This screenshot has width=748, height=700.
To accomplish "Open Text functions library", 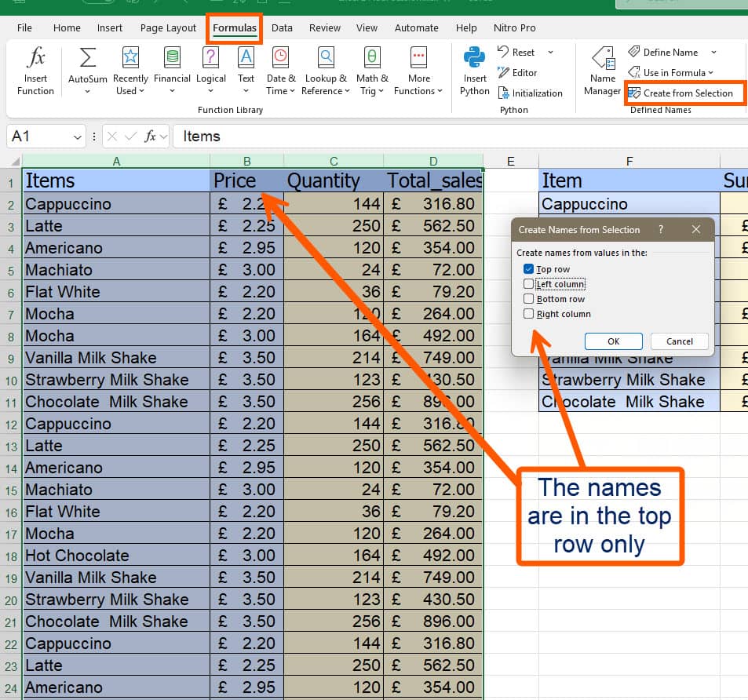I will [246, 71].
